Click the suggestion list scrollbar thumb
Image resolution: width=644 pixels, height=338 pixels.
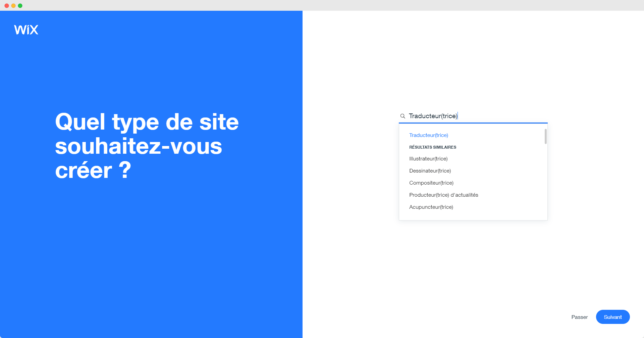click(x=545, y=136)
